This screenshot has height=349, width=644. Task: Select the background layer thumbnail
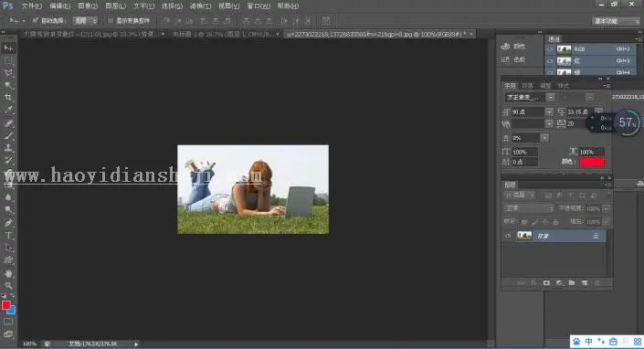coord(524,236)
